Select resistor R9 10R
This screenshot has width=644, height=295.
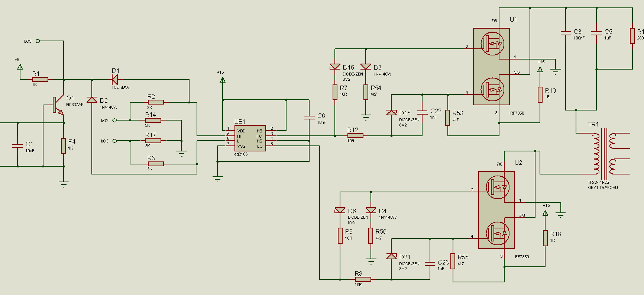point(340,235)
